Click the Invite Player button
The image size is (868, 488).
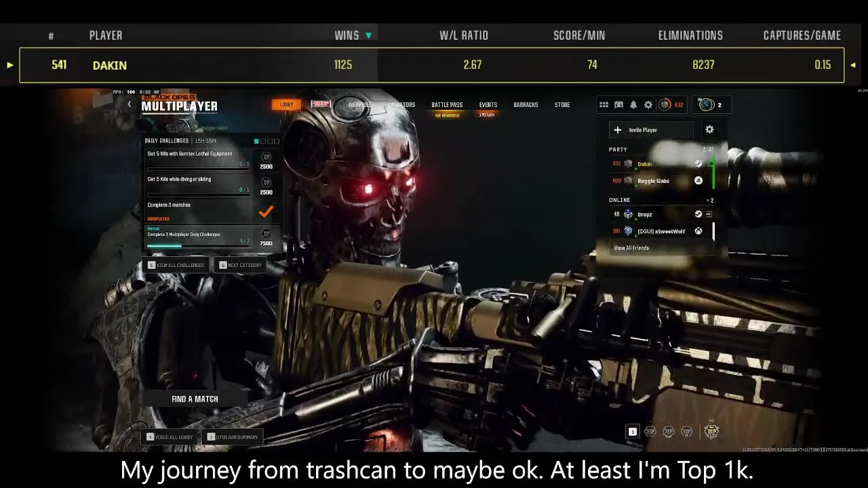[652, 130]
